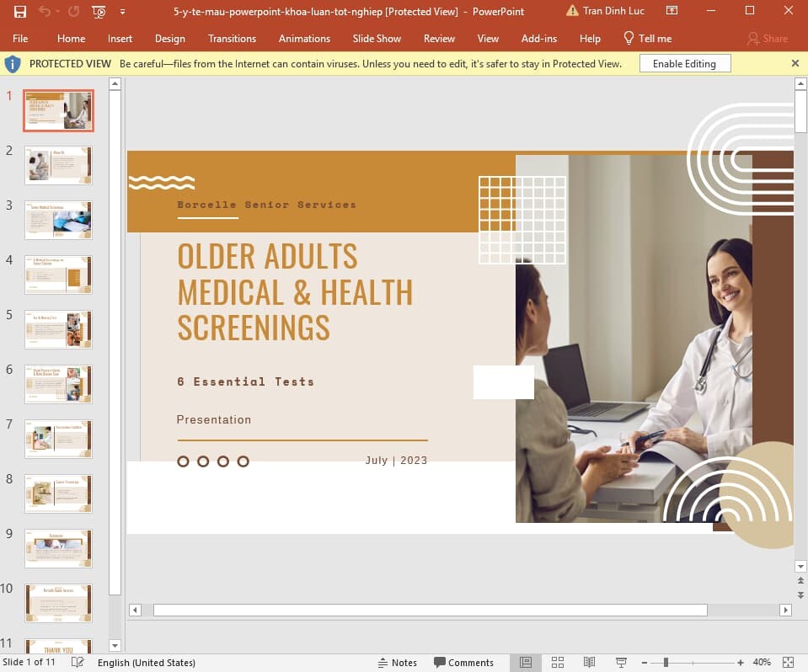Viewport: 808px width, 672px height.
Task: Select slide 5 thumbnail in the panel
Action: click(x=58, y=329)
